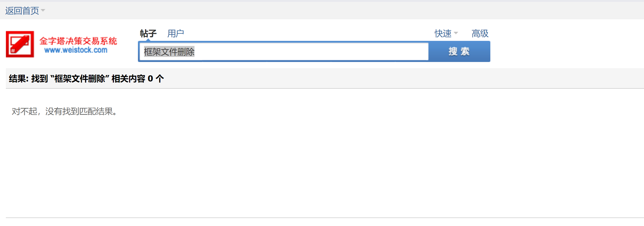The image size is (644, 226).
Task: Click the highlighted text 框架文件删除 in search box
Action: [169, 52]
